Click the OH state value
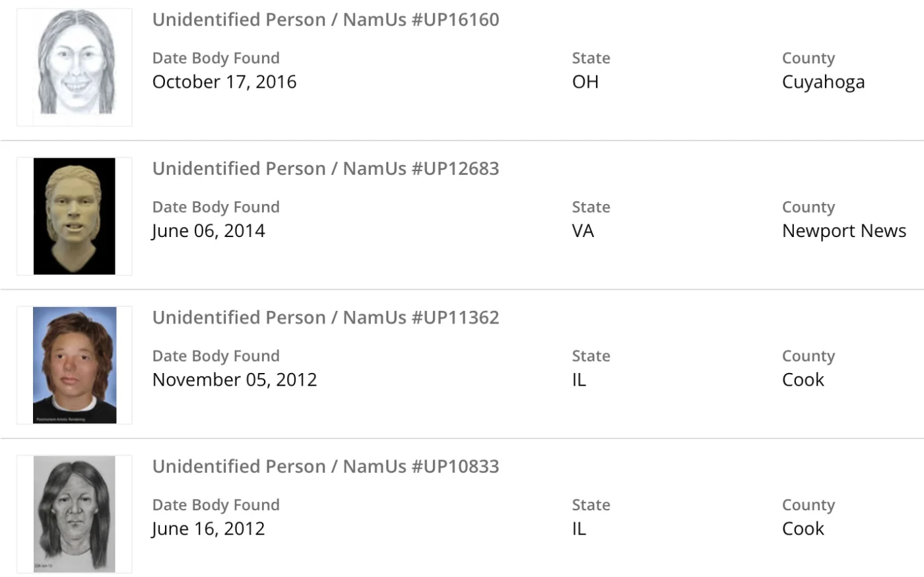The height and width of the screenshot is (577, 924). [585, 82]
